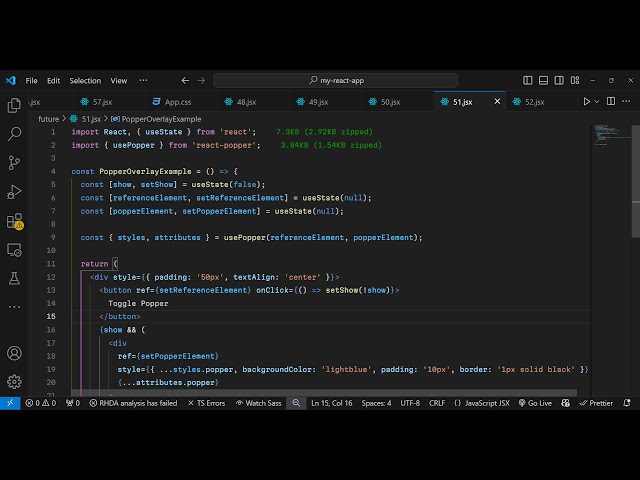
Task: Open the Accounts icon in the activity bar
Action: [14, 353]
